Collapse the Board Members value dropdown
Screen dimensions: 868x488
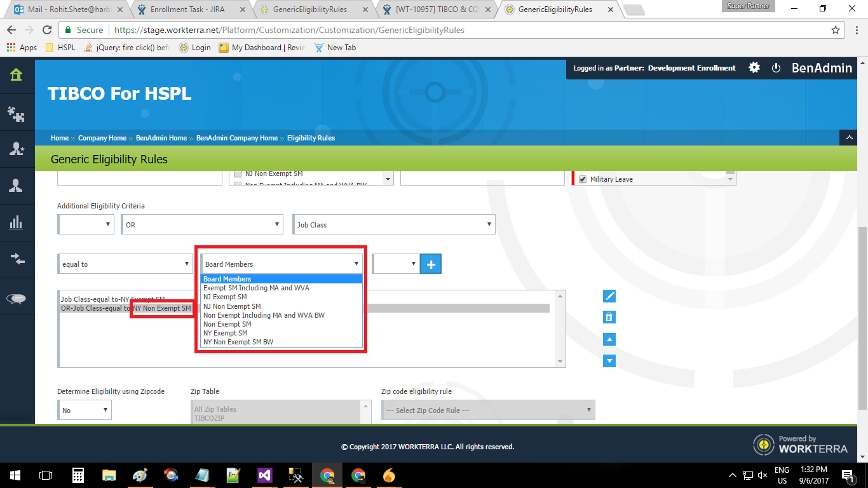[x=281, y=264]
